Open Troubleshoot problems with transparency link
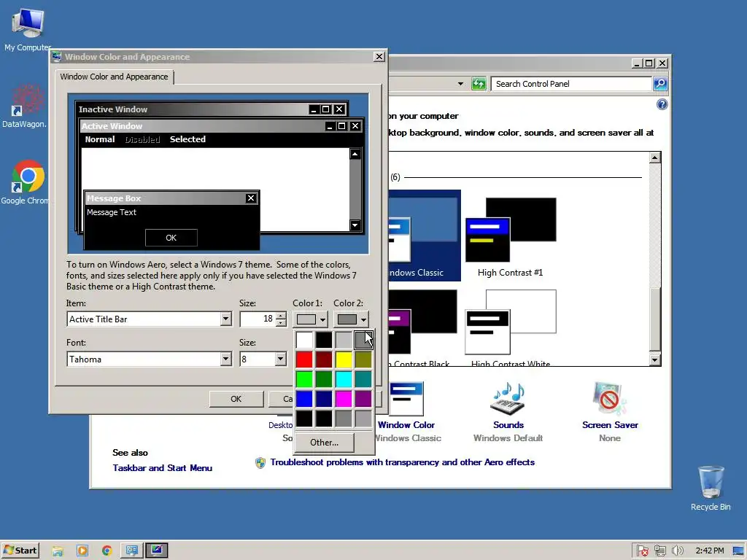The image size is (747, 560). pos(402,462)
